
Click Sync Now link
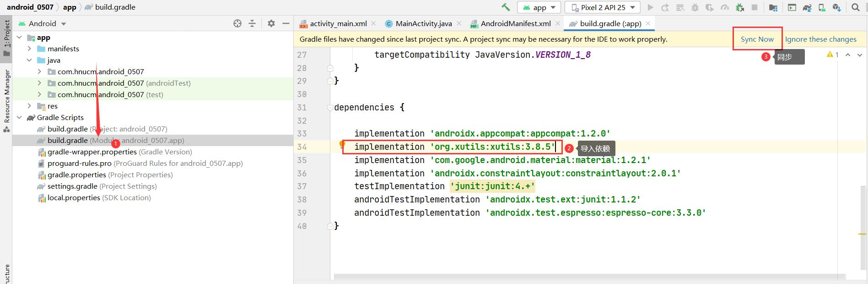pos(757,39)
